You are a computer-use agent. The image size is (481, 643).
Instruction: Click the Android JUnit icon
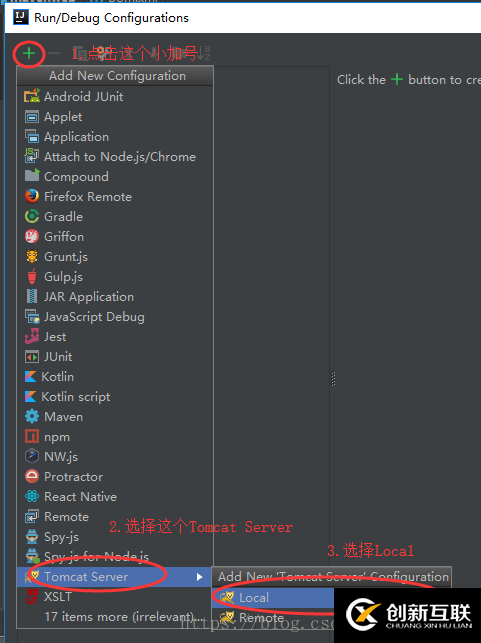[x=32, y=96]
